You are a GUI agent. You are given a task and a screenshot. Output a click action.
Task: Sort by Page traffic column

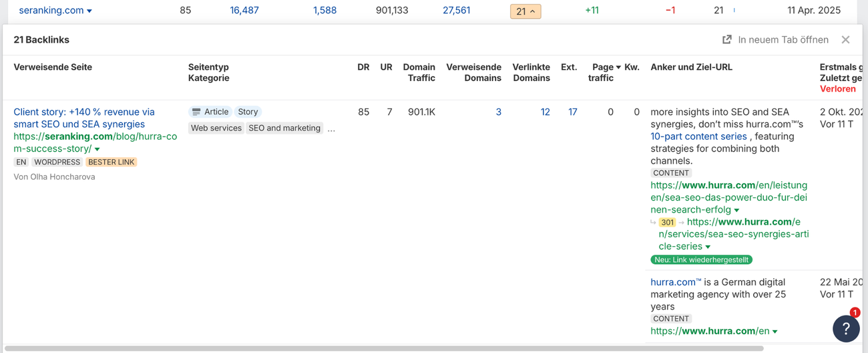[x=606, y=72]
